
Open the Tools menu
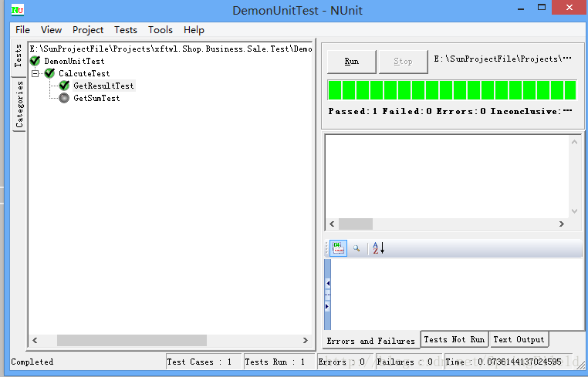point(161,30)
